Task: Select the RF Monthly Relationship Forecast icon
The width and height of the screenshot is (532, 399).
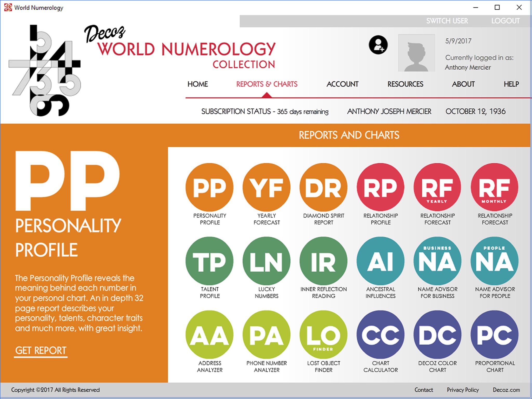Action: (x=495, y=187)
